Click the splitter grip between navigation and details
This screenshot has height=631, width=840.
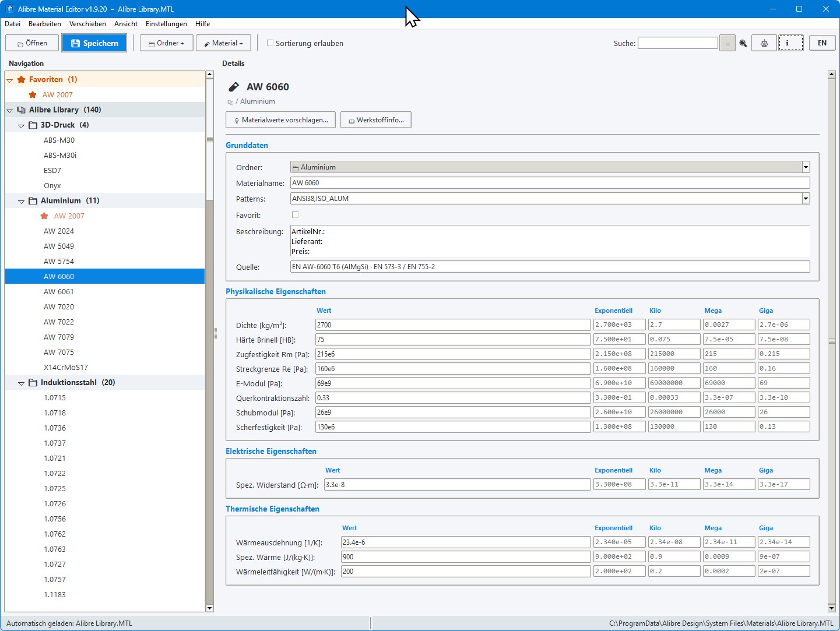coord(216,334)
